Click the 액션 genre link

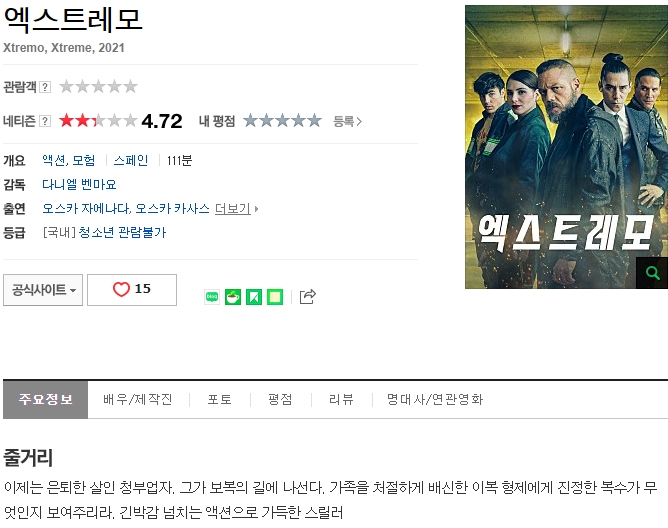(54, 161)
